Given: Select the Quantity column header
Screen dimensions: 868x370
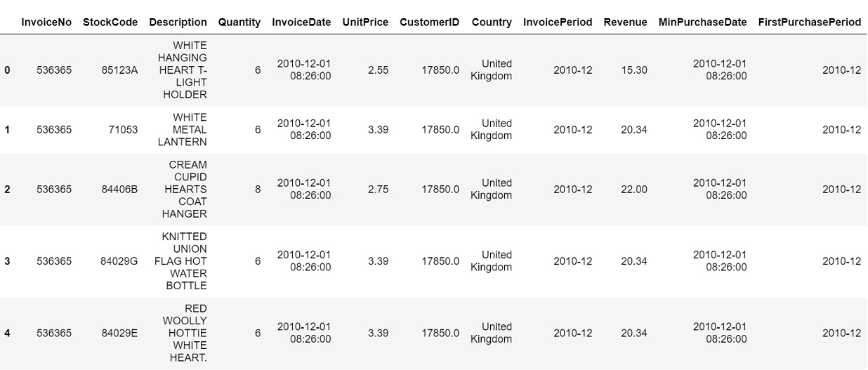Looking at the screenshot, I should point(239,22).
